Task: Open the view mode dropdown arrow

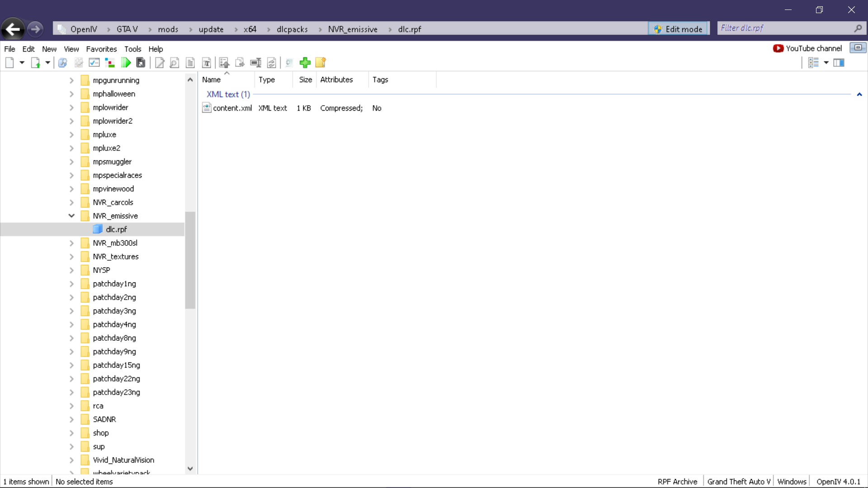Action: [x=826, y=63]
